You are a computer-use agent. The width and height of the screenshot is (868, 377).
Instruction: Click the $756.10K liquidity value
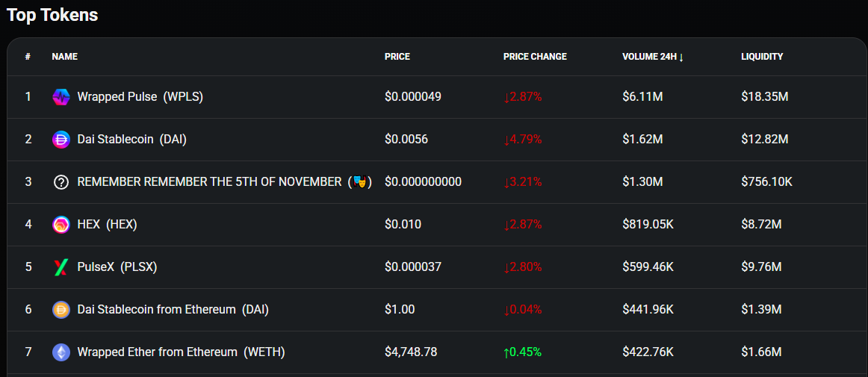766,181
